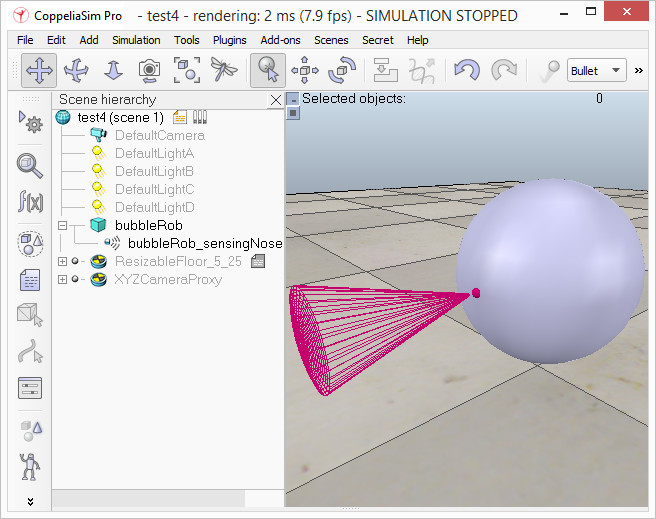Open the File menu
This screenshot has height=519, width=656.
pos(25,40)
